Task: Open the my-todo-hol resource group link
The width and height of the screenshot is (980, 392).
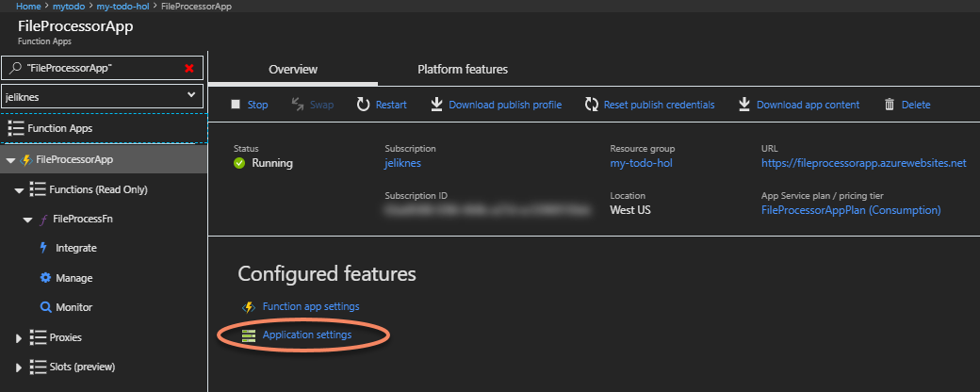Action: [642, 163]
